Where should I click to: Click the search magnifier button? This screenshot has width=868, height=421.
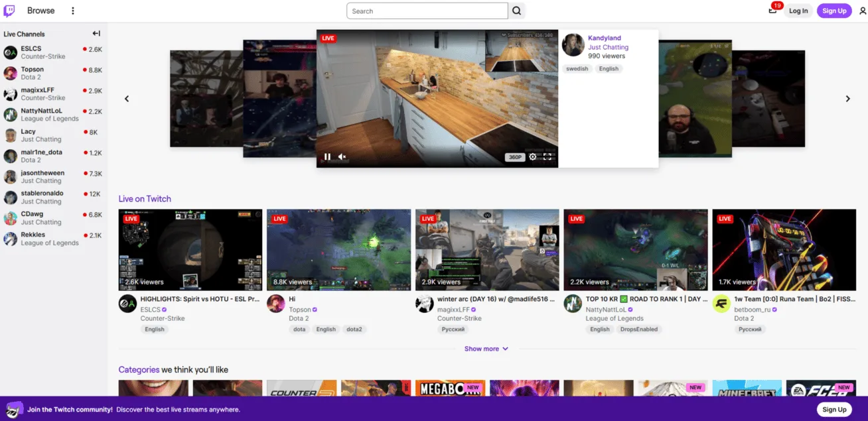click(x=517, y=11)
